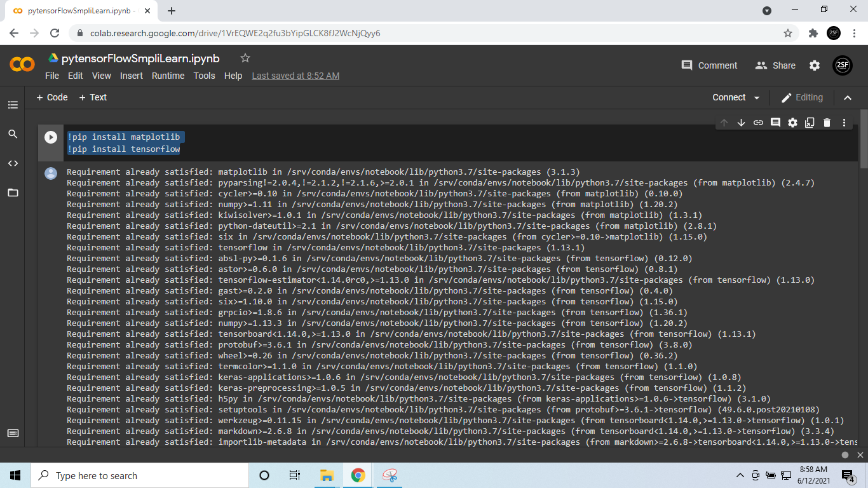The width and height of the screenshot is (868, 488).
Task: Open the Runtime menu
Action: (168, 76)
